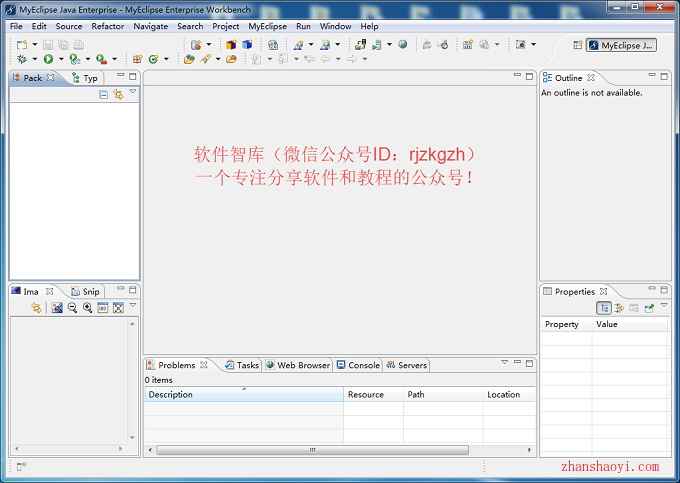The width and height of the screenshot is (680, 483).
Task: Click the screen capture camera icon
Action: [520, 44]
